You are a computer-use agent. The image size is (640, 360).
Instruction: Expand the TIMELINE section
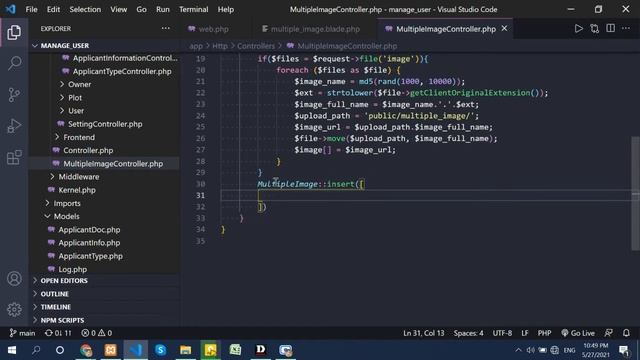(x=56, y=307)
